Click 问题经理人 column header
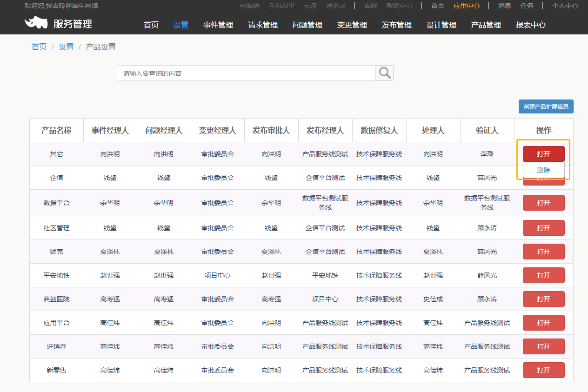 point(164,130)
